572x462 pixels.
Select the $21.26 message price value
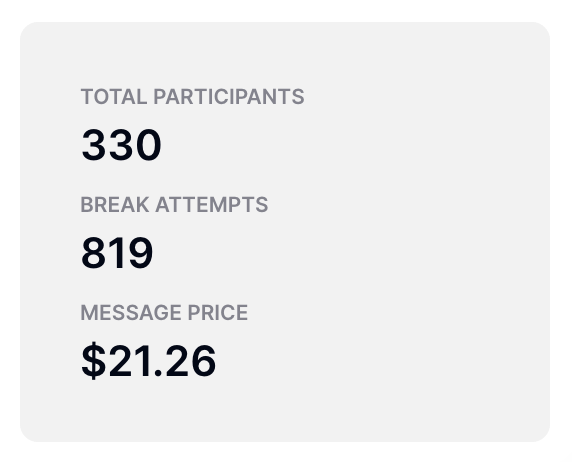coord(148,361)
